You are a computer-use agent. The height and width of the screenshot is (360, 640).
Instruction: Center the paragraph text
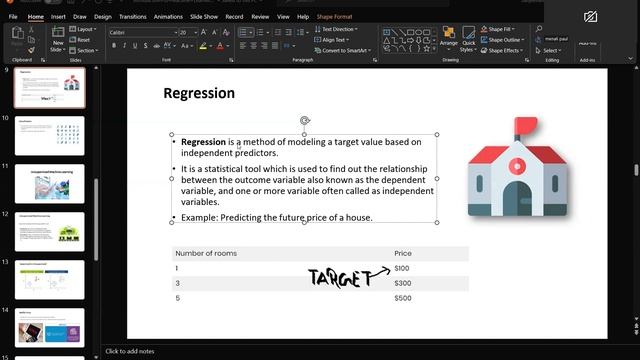[x=253, y=46]
